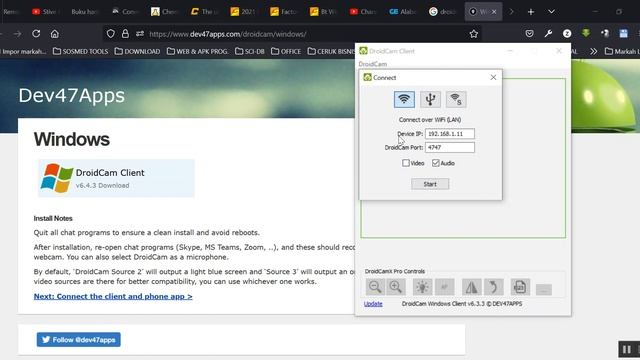Click the DroidCamX zoom out icon
640x360 pixels.
tap(374, 287)
